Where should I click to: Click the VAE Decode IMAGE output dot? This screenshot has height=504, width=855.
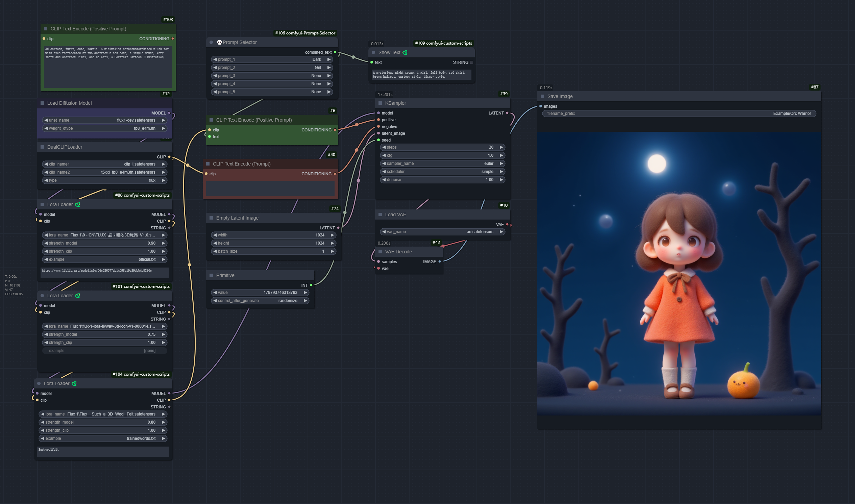point(440,262)
